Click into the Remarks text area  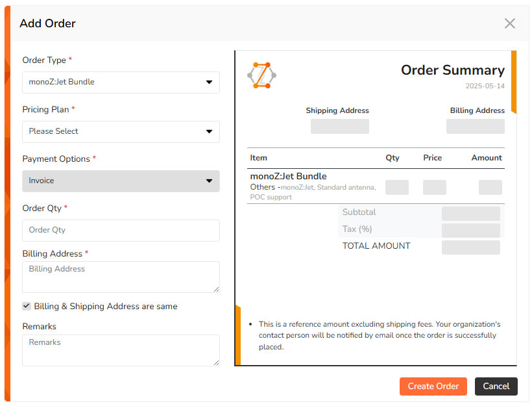pyautogui.click(x=121, y=349)
